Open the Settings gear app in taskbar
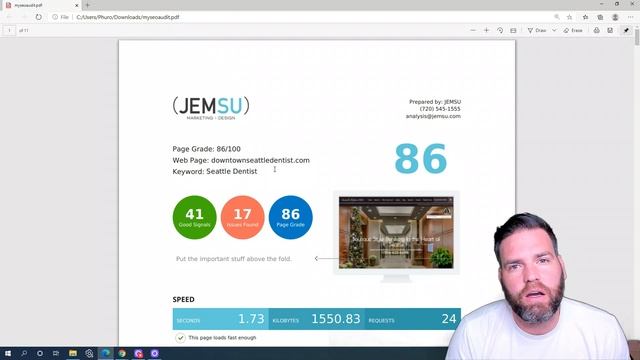This screenshot has width=640, height=360. point(89,353)
